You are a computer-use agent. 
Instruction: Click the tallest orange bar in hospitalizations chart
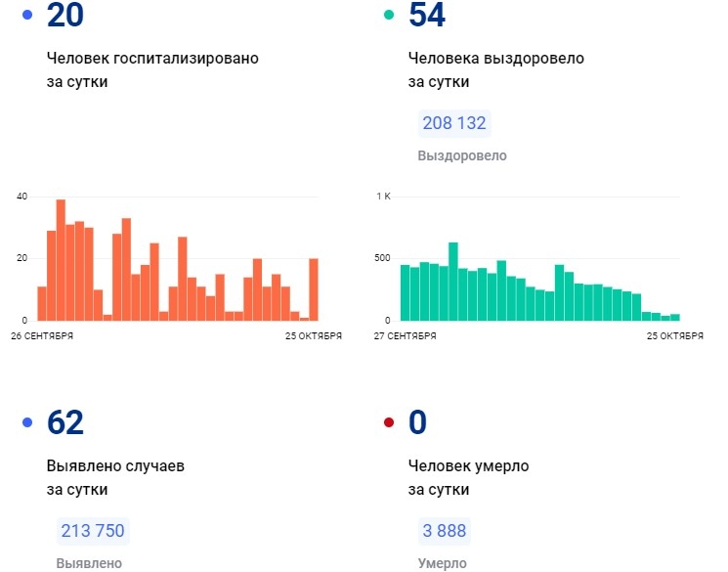coord(61,260)
